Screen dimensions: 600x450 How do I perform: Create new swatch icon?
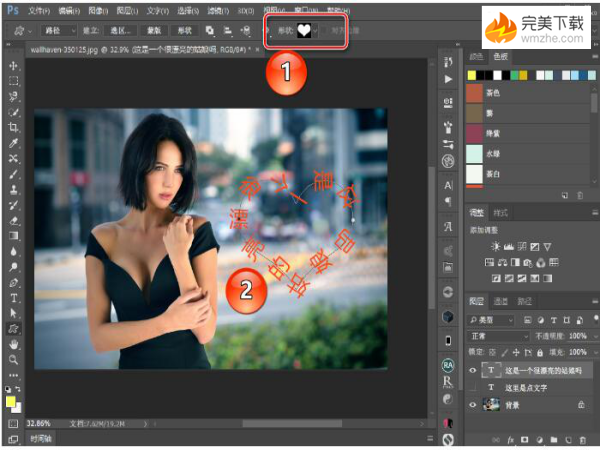pyautogui.click(x=565, y=196)
